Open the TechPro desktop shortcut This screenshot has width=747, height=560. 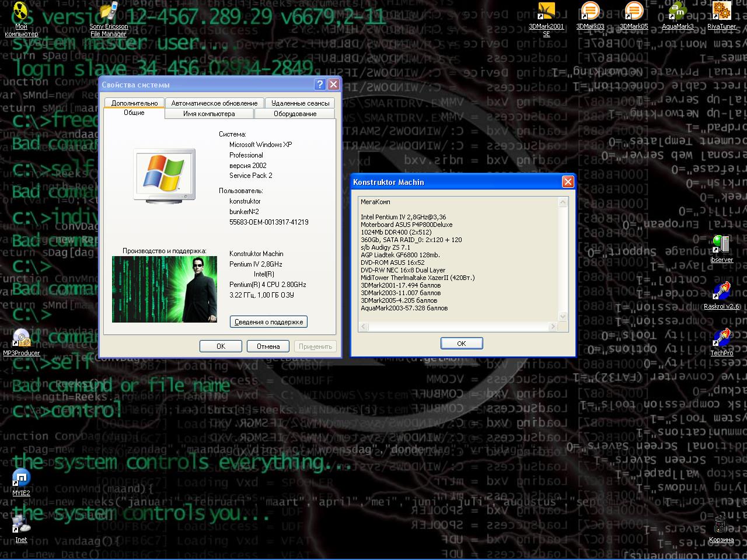721,338
